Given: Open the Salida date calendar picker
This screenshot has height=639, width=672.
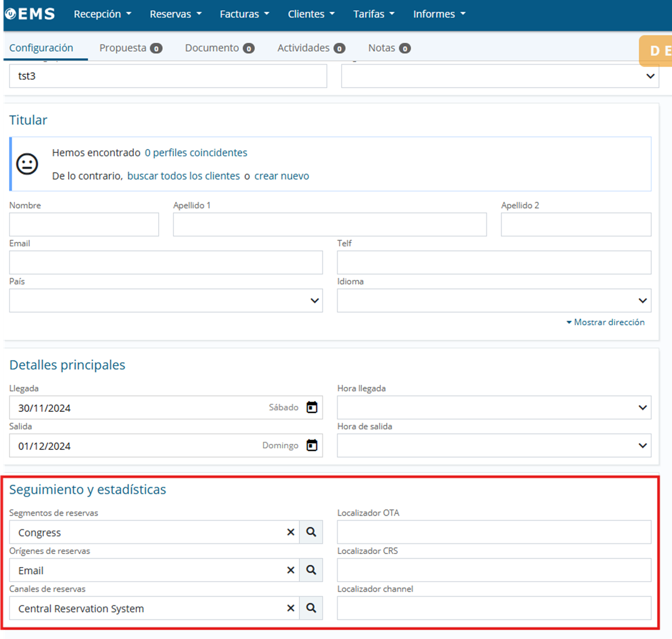Looking at the screenshot, I should (312, 445).
